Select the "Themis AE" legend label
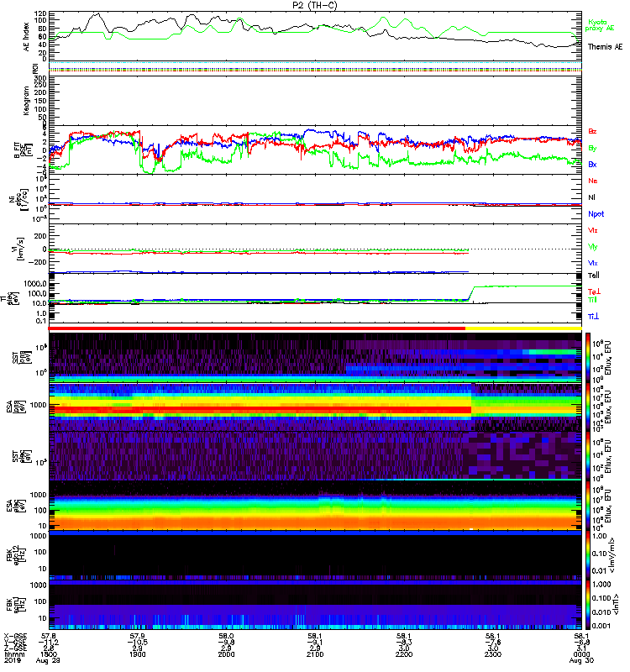The height and width of the screenshot is (672, 630). click(605, 47)
